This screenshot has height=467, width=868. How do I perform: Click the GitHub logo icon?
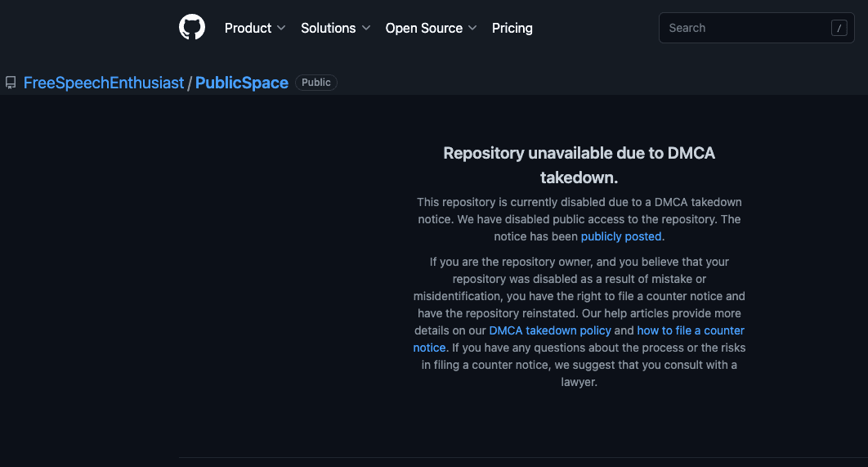coord(191,27)
